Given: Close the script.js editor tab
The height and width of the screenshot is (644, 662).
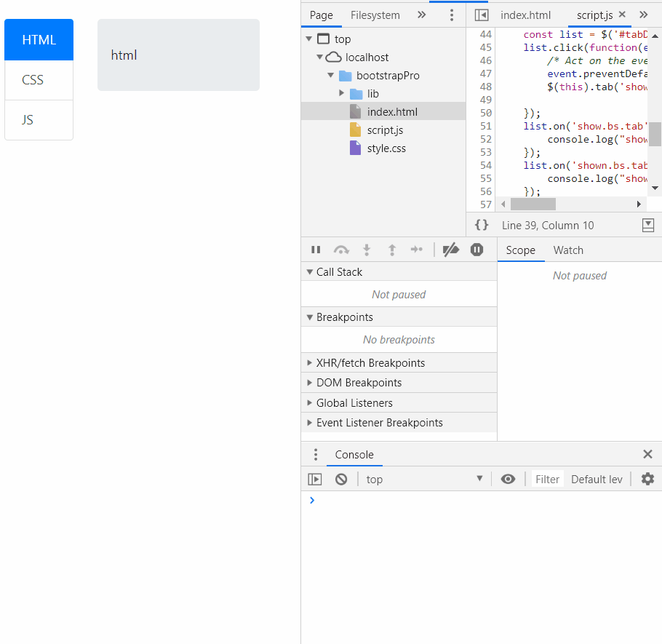Looking at the screenshot, I should [622, 15].
